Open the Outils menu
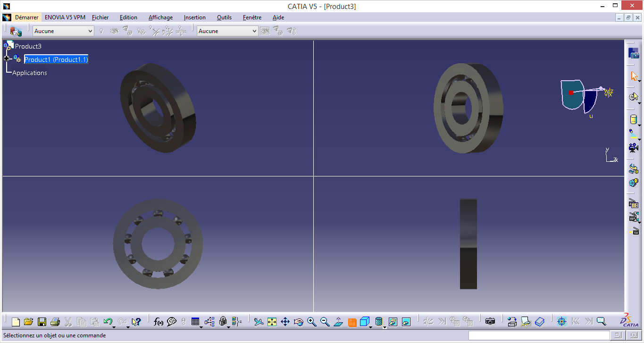This screenshot has width=644, height=343. tap(224, 17)
